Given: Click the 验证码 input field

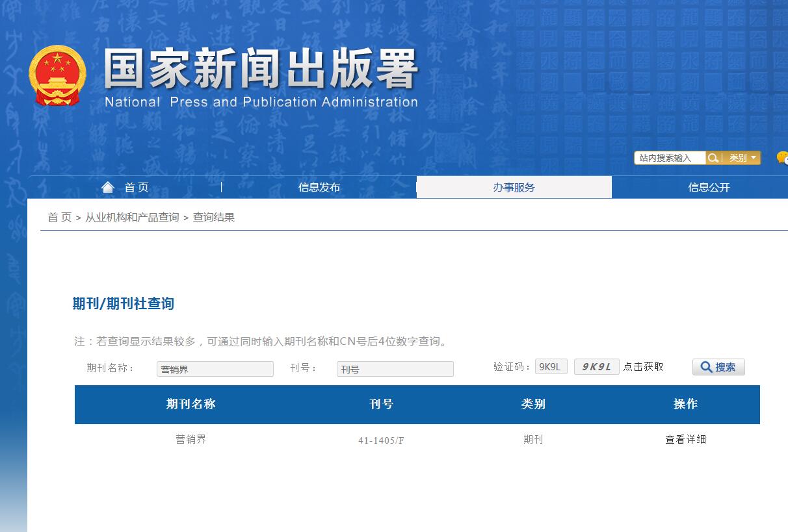Looking at the screenshot, I should click(x=551, y=367).
